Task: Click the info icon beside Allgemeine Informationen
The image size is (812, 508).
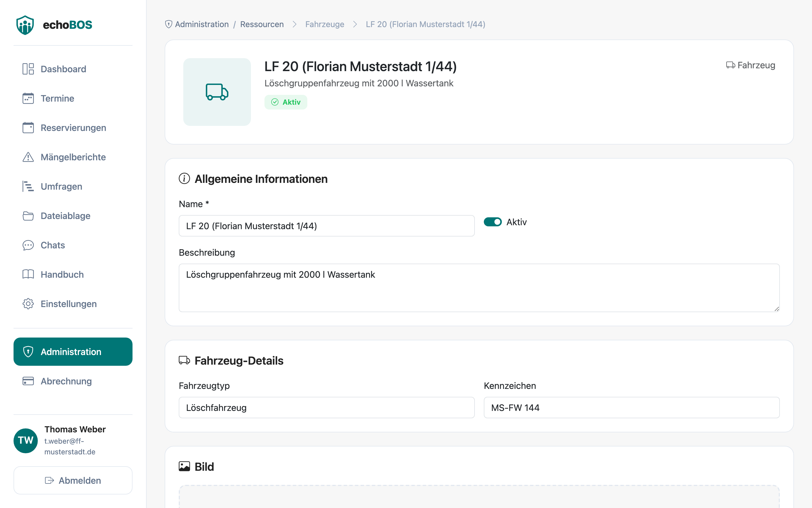Action: point(184,178)
